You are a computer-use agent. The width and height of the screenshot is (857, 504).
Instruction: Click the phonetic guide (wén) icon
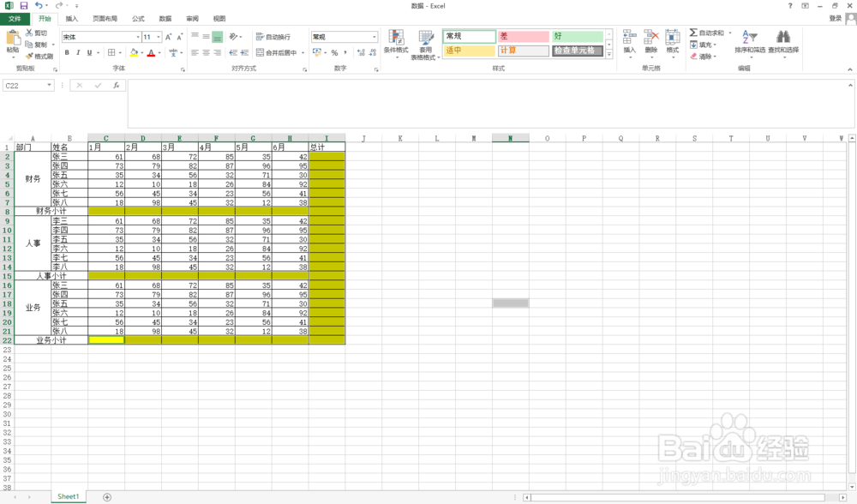coord(173,52)
